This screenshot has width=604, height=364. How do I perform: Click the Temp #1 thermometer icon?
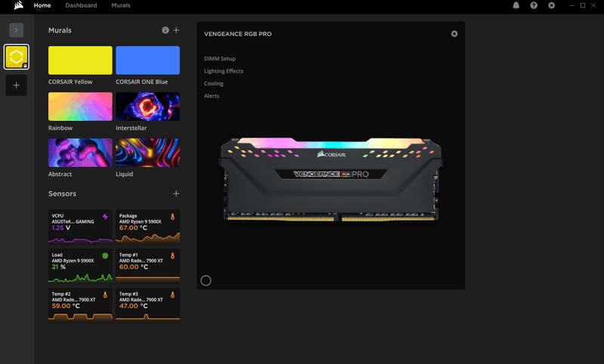[x=173, y=255]
